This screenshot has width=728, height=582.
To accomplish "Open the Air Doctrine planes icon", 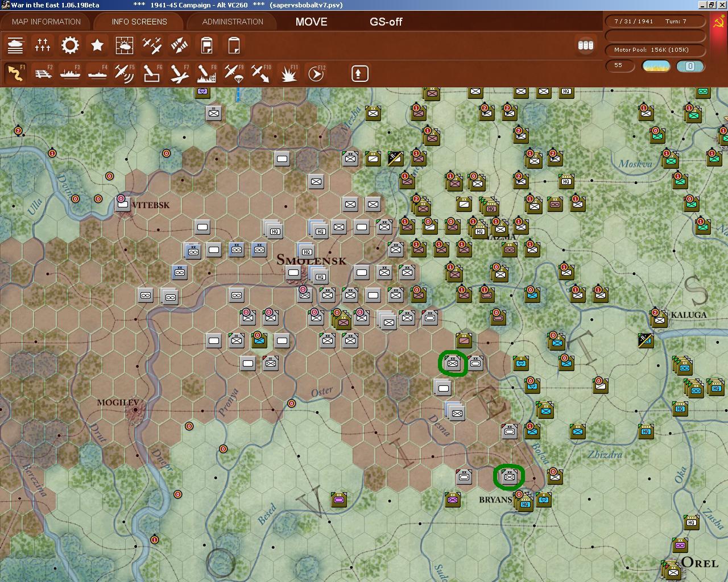I will pyautogui.click(x=152, y=45).
